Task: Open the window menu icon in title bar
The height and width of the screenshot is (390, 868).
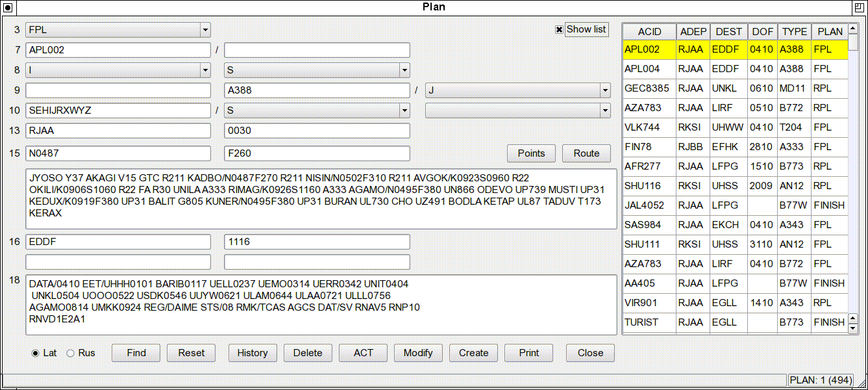Action: point(8,7)
